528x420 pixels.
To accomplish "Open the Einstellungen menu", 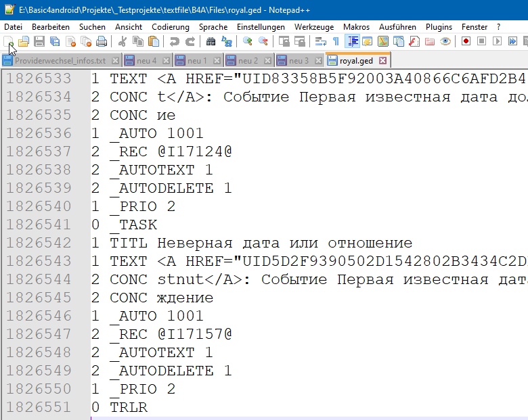I will point(261,27).
